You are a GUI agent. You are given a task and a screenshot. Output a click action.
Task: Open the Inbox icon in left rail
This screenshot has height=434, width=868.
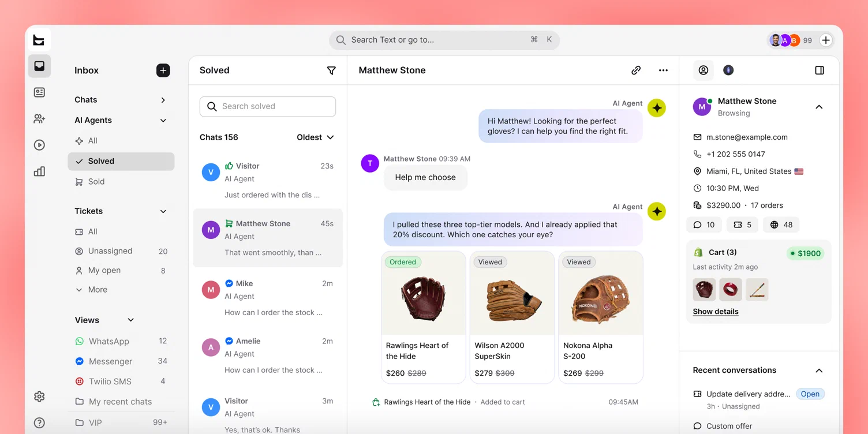point(39,66)
